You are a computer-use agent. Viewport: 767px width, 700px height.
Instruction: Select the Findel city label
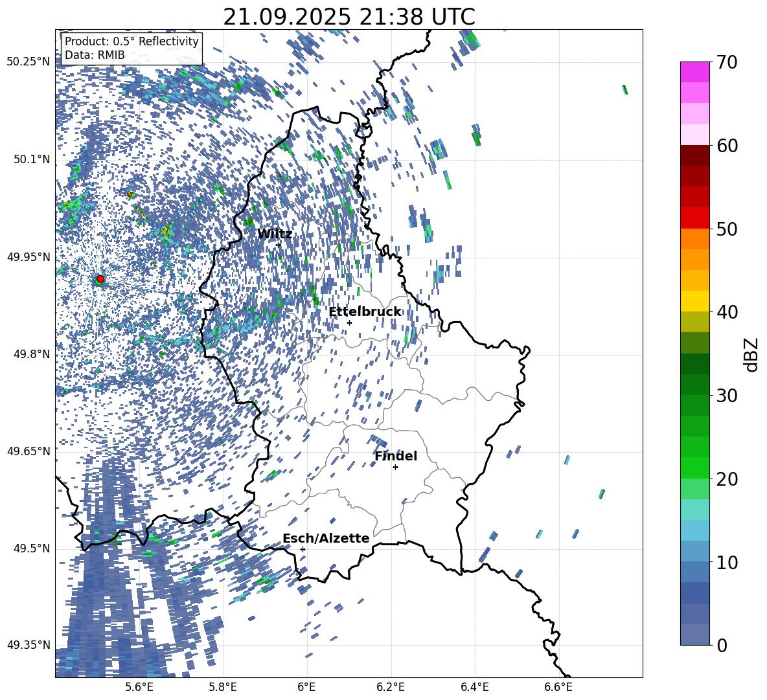396,456
